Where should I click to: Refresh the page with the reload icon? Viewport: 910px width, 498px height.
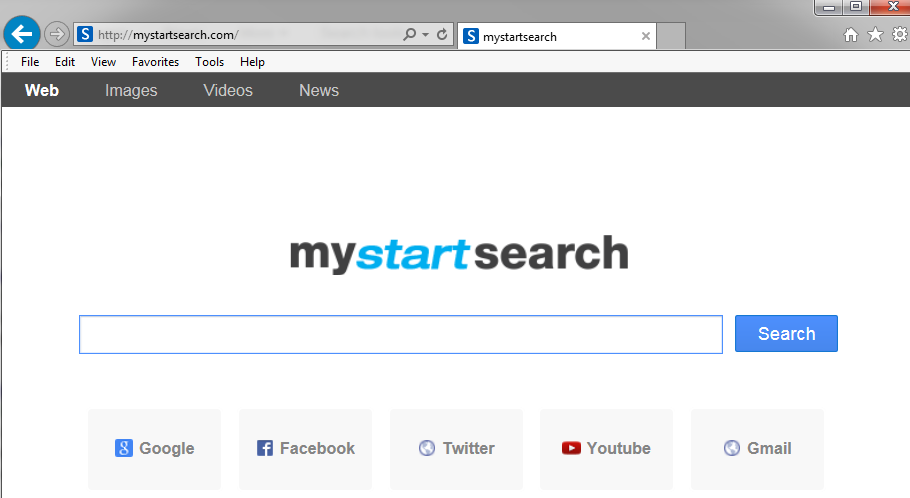(x=442, y=34)
